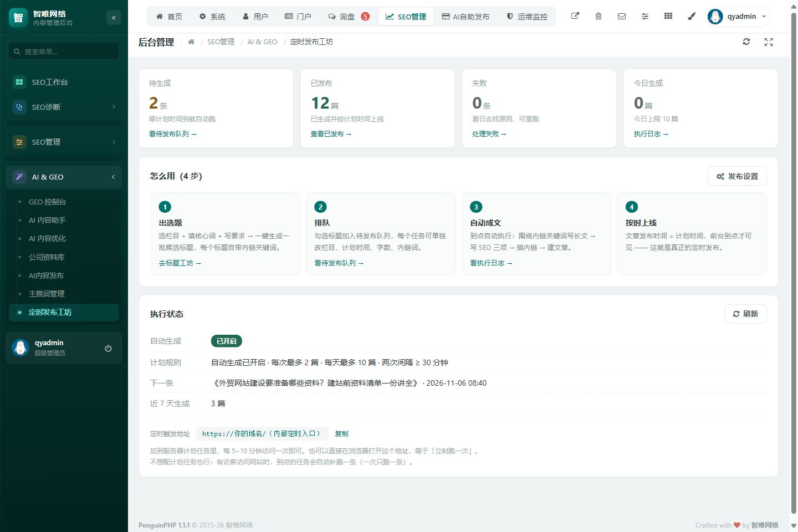This screenshot has height=532, width=798.
Task: Click the 已开启 auto-generate status badge
Action: 227,341
